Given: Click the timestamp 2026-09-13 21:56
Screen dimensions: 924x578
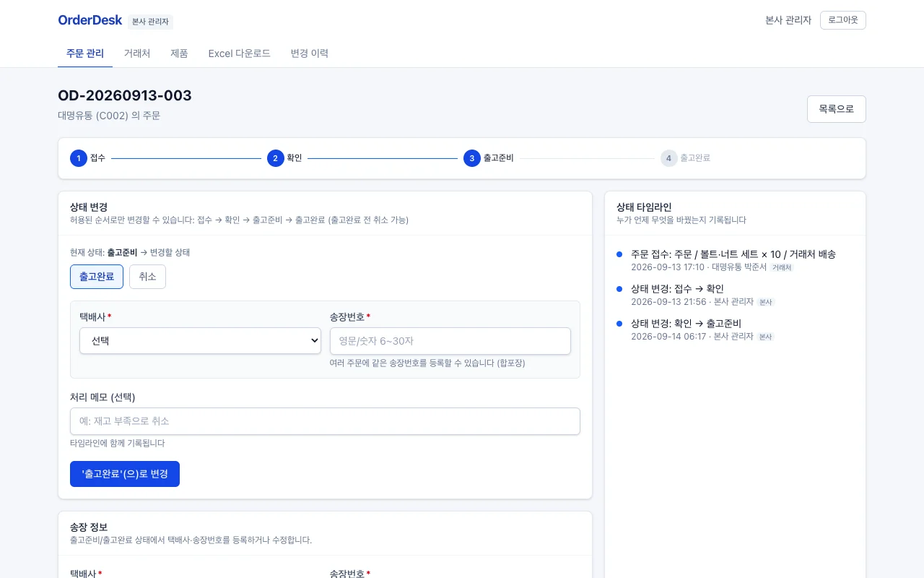Looking at the screenshot, I should click(x=668, y=301).
